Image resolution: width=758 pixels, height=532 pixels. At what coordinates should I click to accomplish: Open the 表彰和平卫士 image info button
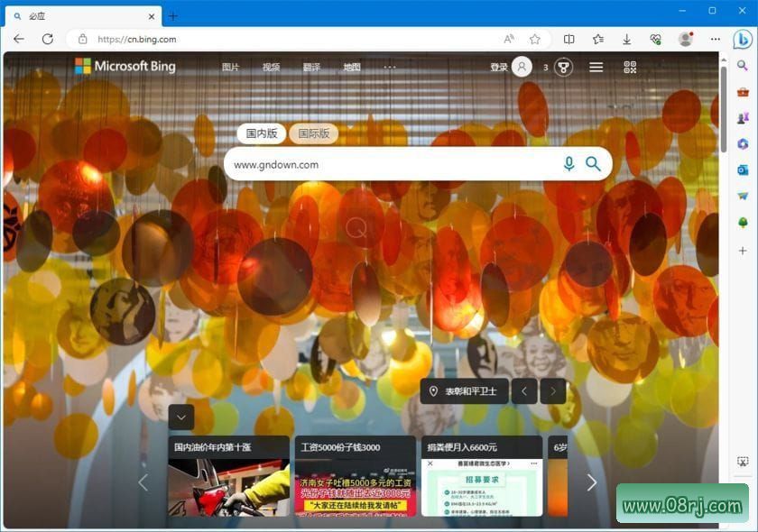463,390
